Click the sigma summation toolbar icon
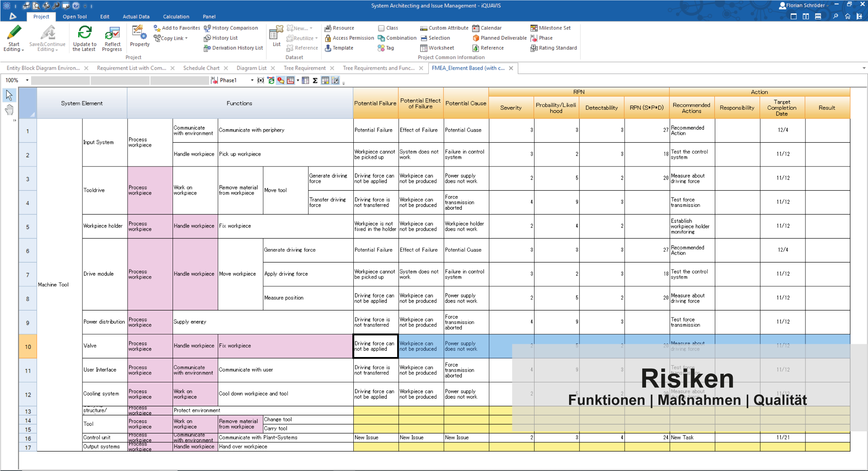 coord(315,81)
